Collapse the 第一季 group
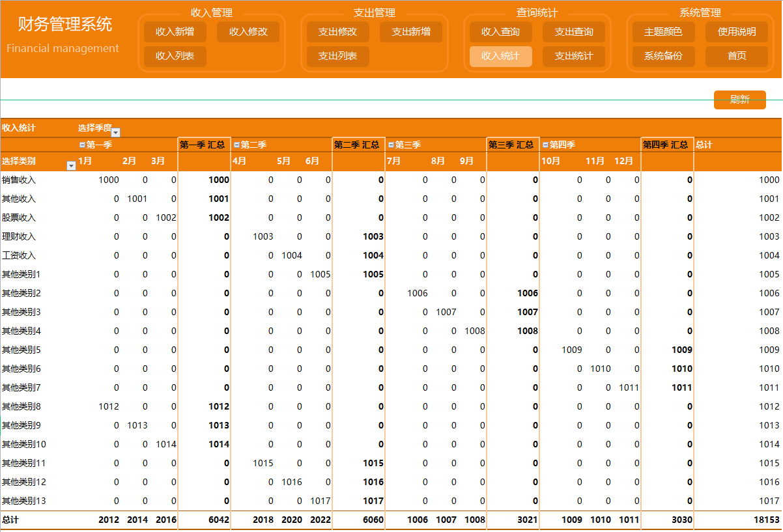This screenshot has width=783, height=532. click(x=82, y=145)
